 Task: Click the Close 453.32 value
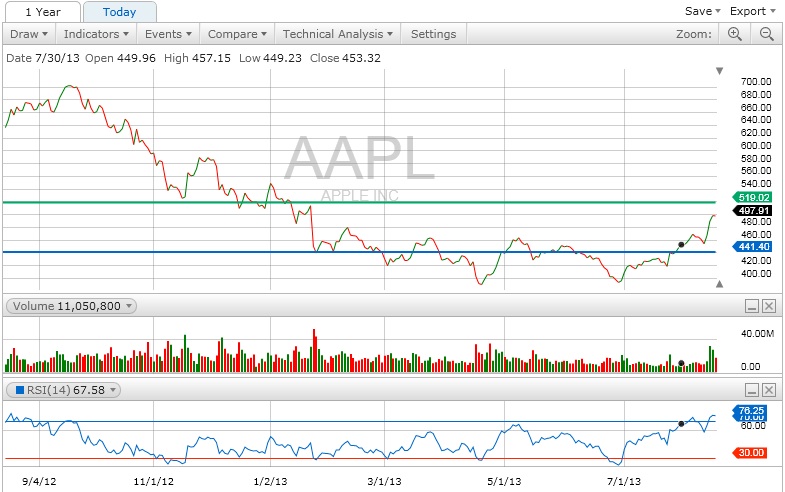point(345,58)
